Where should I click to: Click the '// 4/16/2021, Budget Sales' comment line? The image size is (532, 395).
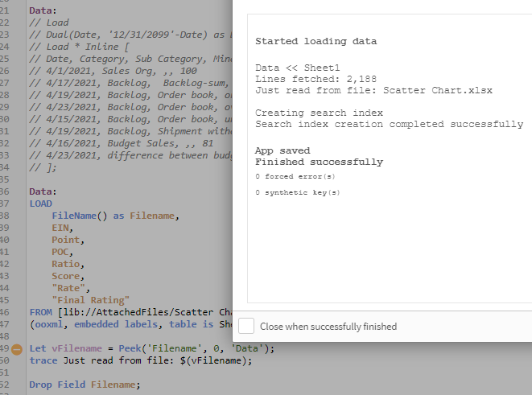click(121, 143)
